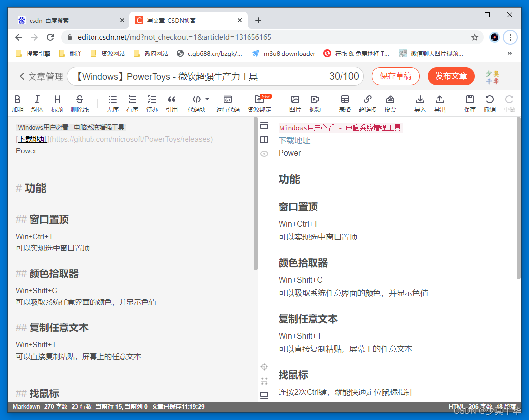This screenshot has height=420, width=529.
Task: Insert poll with 投票 icon
Action: [390, 103]
